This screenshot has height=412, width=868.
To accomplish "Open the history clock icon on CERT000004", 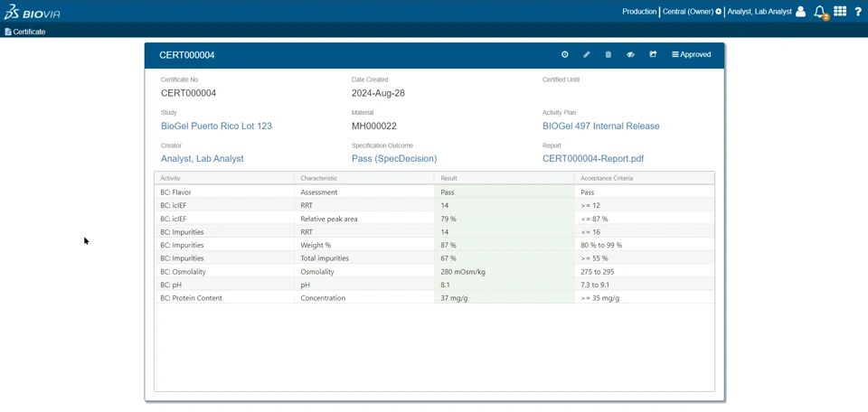I will (564, 55).
